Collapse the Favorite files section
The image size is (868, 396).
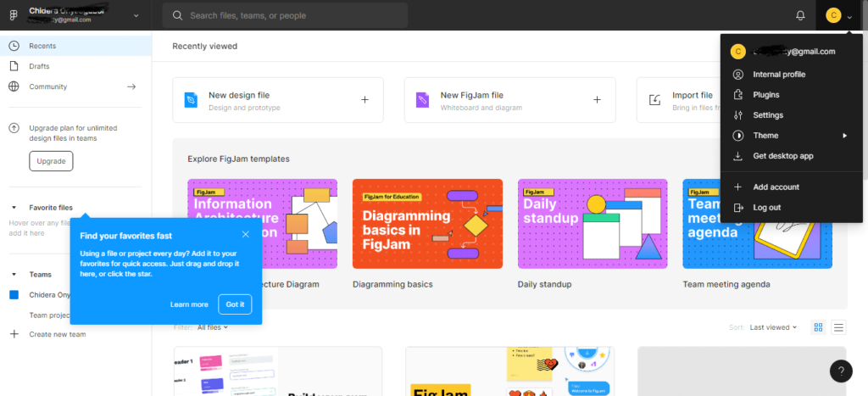click(14, 208)
